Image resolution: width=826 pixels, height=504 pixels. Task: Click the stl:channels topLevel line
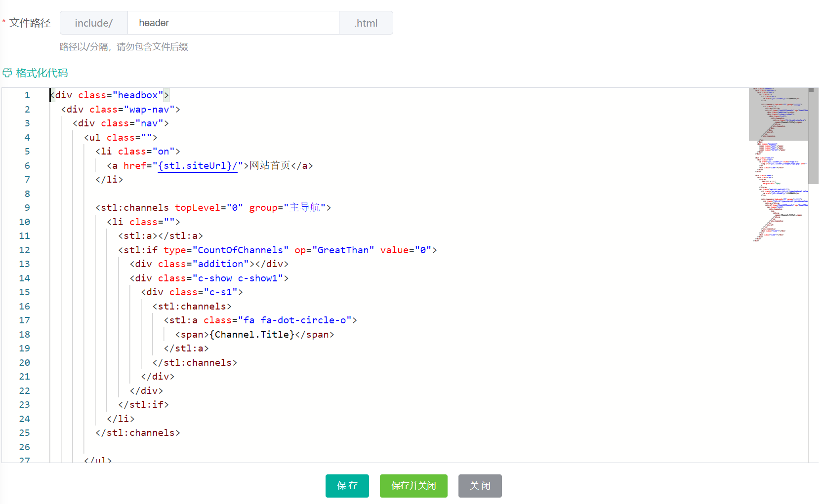tap(213, 208)
